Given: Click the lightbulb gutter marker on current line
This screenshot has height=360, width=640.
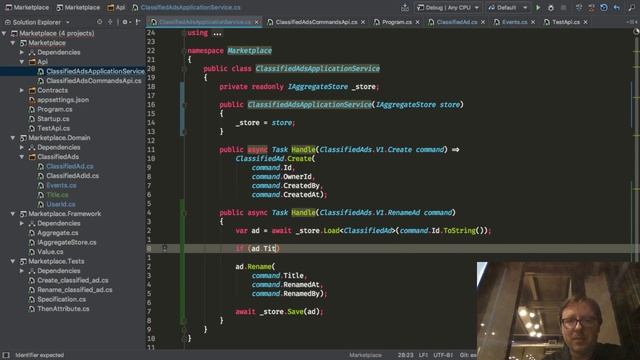Looking at the screenshot, I should [164, 248].
